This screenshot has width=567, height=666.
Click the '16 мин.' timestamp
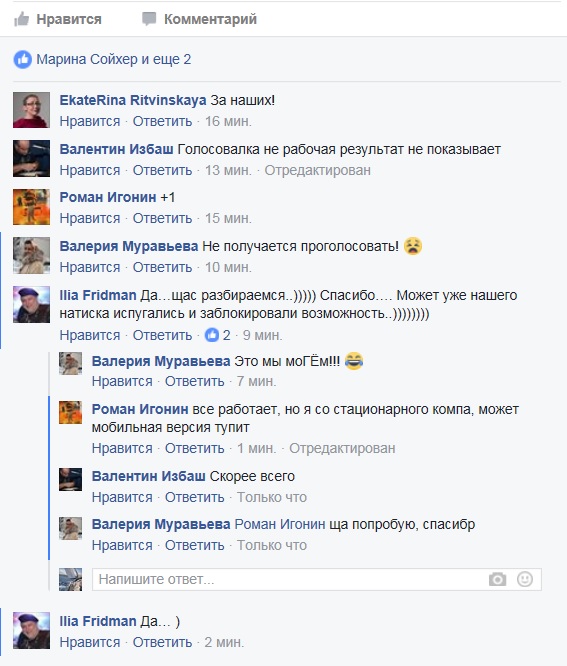coord(228,121)
